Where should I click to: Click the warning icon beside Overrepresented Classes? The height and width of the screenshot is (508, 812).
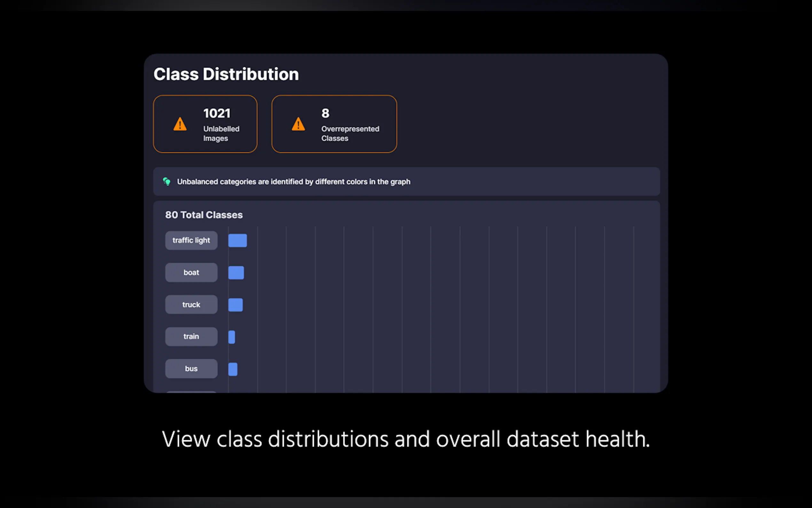(x=298, y=124)
